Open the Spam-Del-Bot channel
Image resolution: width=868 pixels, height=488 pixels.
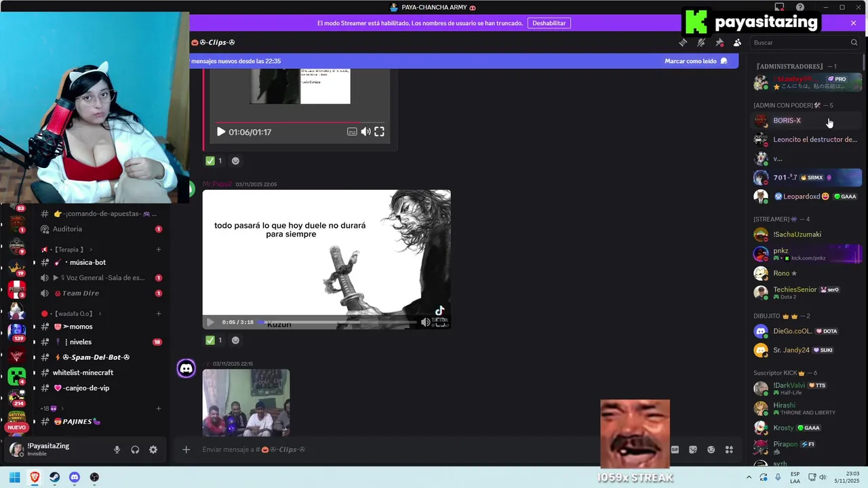coord(100,357)
